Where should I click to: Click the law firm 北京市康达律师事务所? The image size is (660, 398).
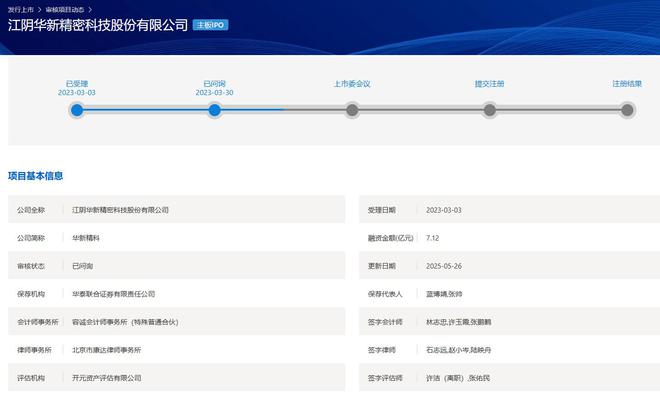pos(106,350)
